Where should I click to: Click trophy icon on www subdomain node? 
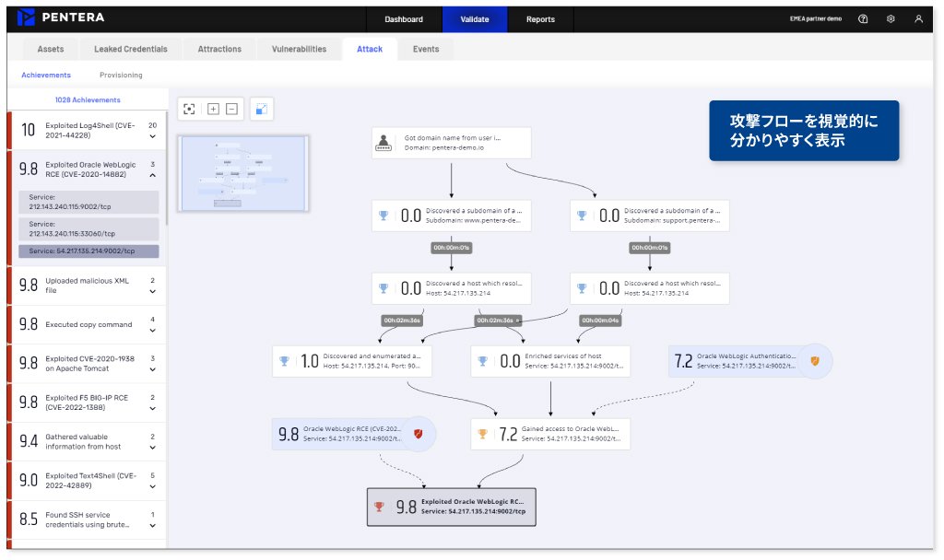[383, 216]
